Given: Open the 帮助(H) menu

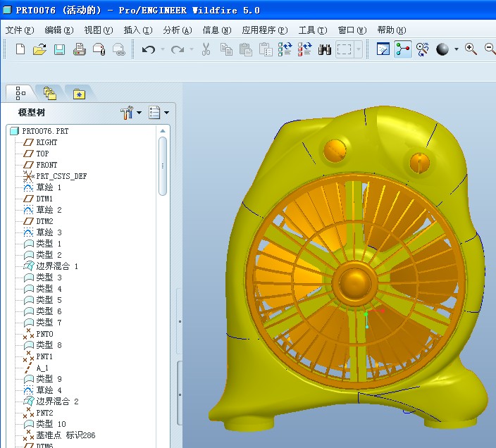Looking at the screenshot, I should coord(392,30).
